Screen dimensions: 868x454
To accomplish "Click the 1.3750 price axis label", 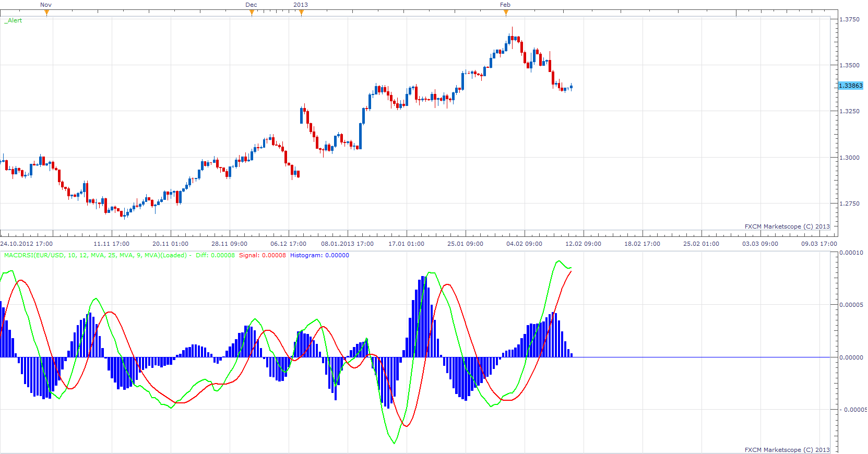I will (849, 19).
